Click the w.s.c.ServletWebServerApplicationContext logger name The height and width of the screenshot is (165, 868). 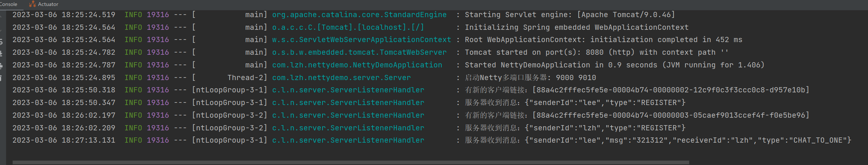point(361,40)
